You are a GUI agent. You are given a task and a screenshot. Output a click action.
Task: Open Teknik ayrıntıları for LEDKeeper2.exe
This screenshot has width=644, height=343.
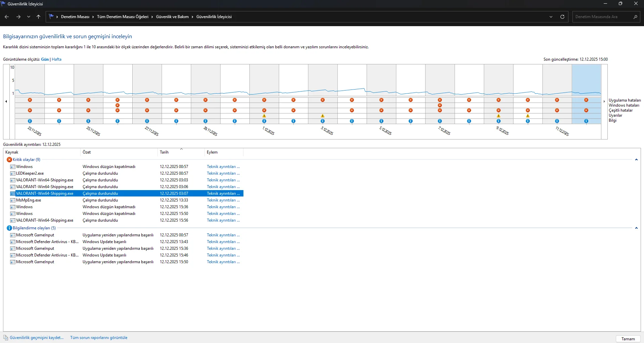click(x=223, y=173)
